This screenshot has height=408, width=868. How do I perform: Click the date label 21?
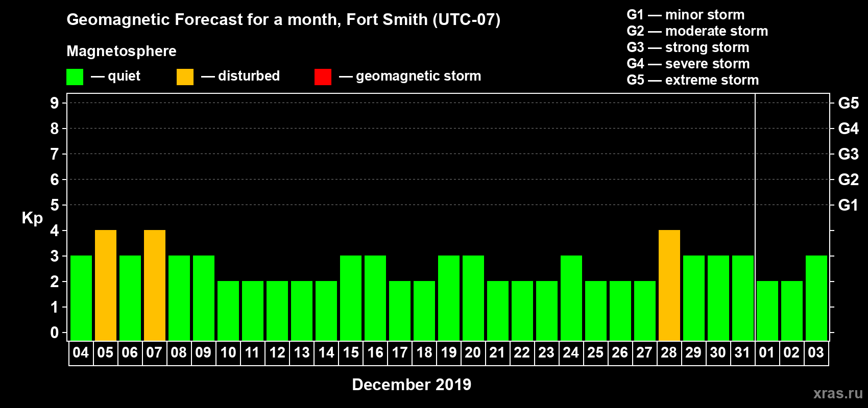point(497,352)
